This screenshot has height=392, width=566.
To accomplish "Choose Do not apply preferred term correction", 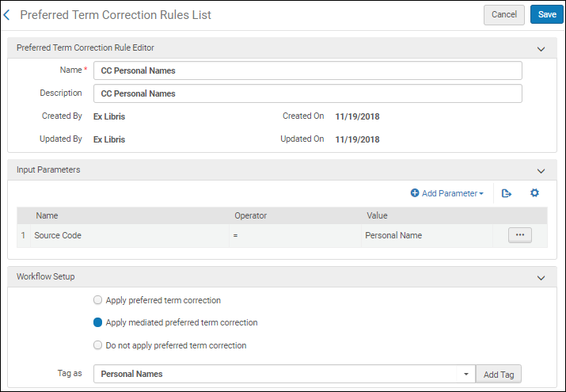I will coord(98,345).
